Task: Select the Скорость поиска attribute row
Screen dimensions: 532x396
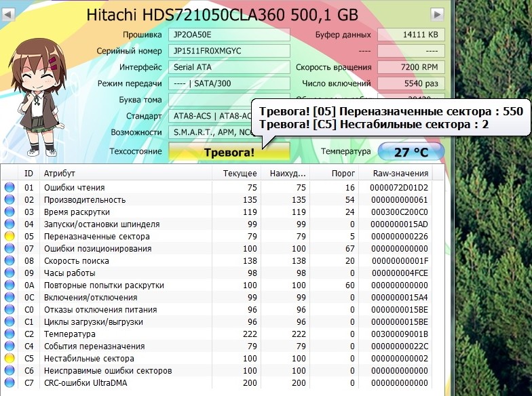Action: (217, 260)
